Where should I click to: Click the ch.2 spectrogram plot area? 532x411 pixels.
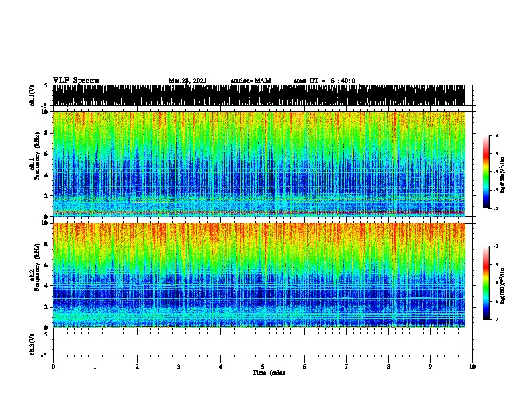[x=259, y=275]
